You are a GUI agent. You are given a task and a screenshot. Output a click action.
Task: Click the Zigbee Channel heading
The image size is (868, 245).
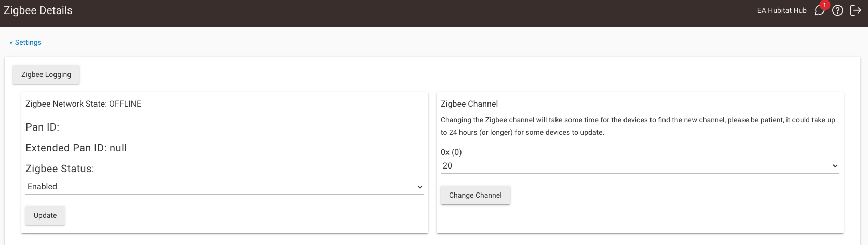tap(469, 104)
